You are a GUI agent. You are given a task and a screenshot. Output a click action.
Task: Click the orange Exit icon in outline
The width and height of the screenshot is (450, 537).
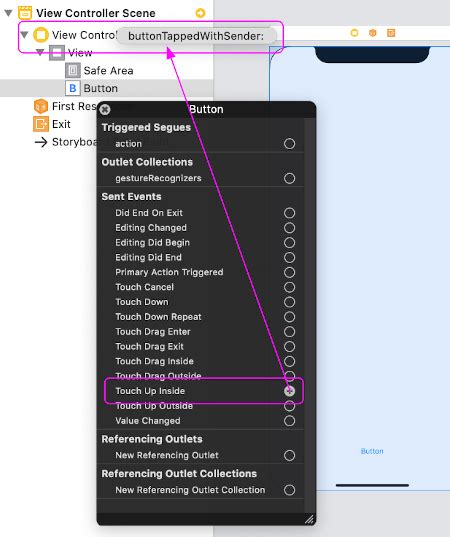click(41, 124)
